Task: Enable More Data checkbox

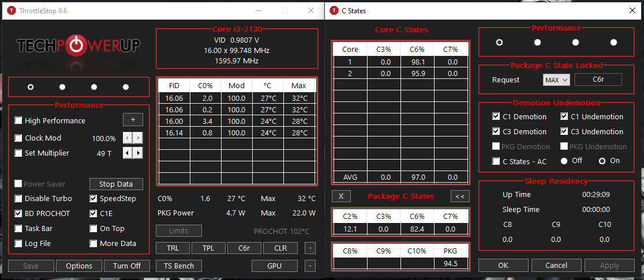Action: [x=93, y=244]
